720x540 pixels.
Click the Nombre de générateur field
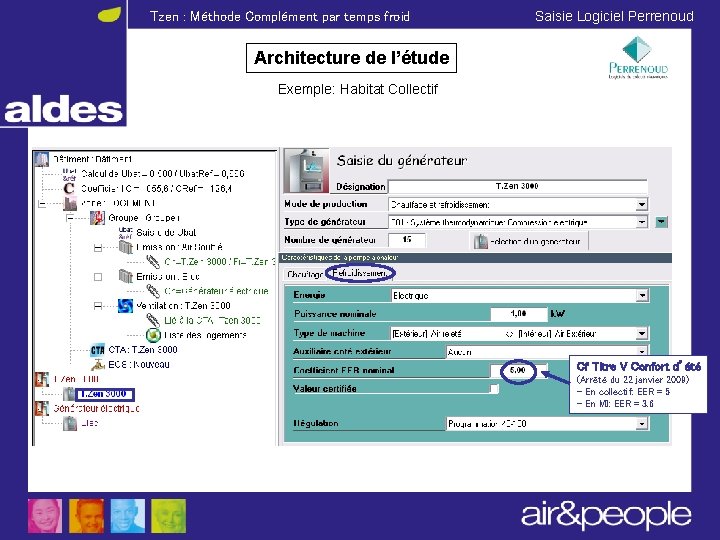point(407,240)
